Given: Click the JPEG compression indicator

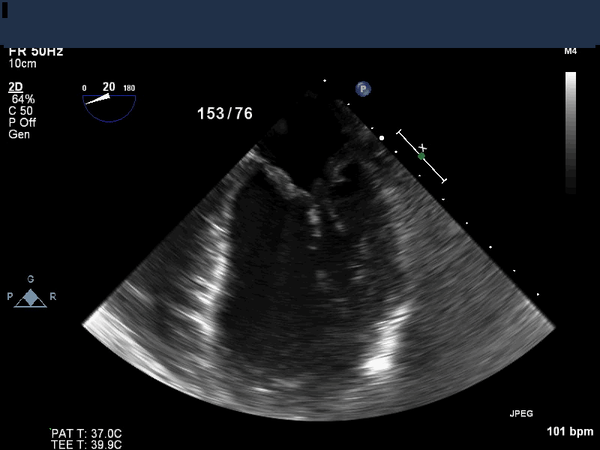Looking at the screenshot, I should (x=522, y=412).
